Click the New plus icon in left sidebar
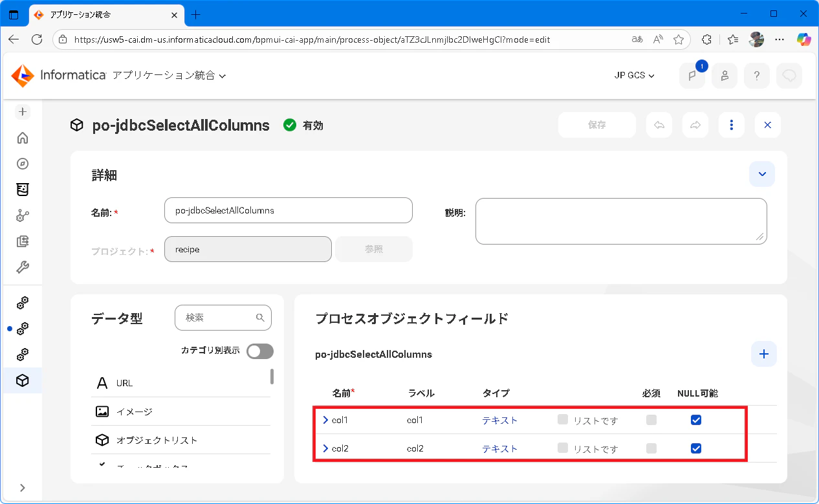Screen dimensions: 819x504 tap(23, 112)
